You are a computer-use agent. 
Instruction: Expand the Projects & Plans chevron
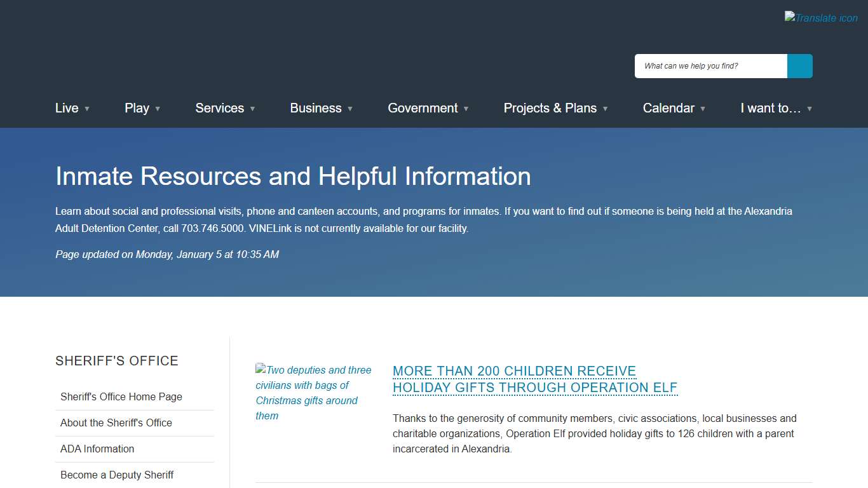[606, 109]
